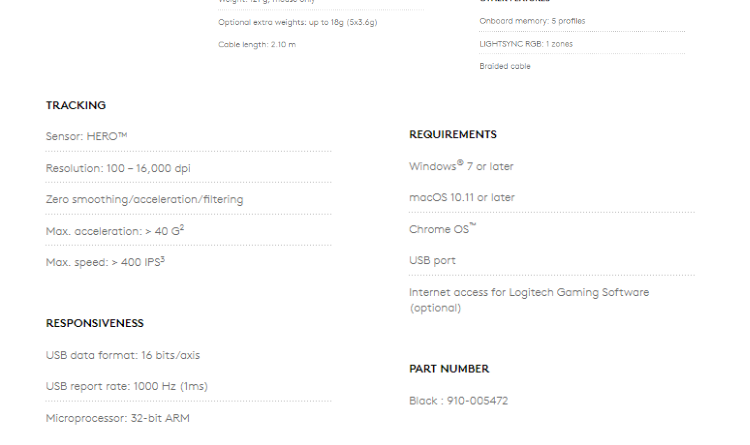
Task: Click the Black : 910-005472 part number
Action: (x=459, y=401)
